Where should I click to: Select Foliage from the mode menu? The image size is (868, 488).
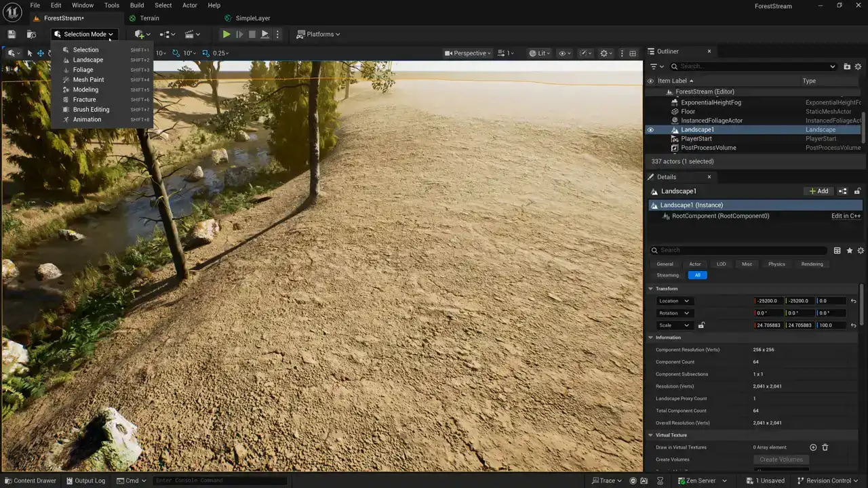83,70
